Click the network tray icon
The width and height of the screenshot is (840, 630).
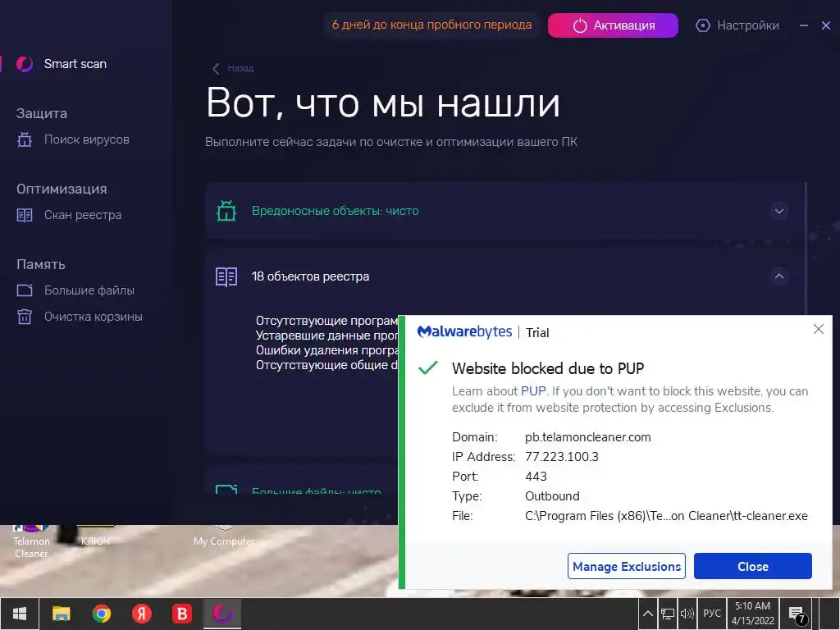pyautogui.click(x=668, y=614)
